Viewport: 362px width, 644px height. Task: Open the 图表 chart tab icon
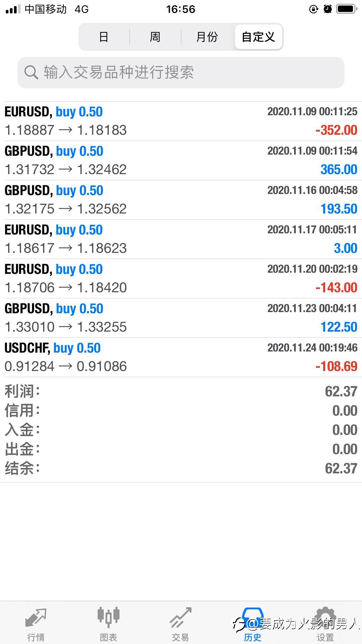coord(108,617)
